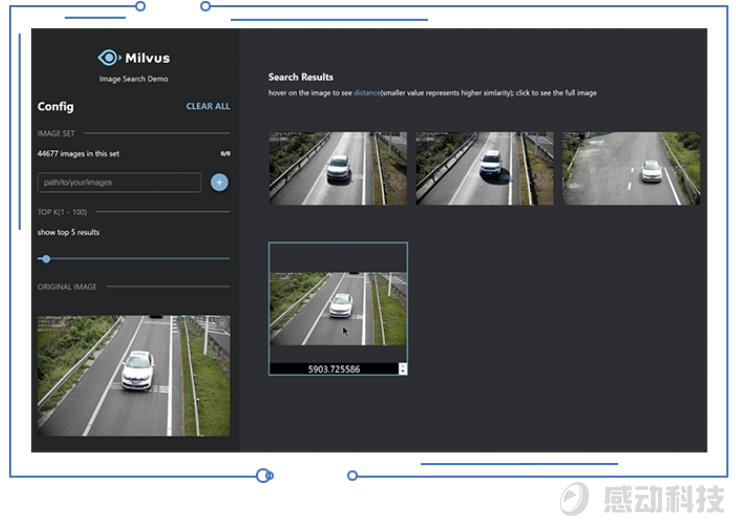
Task: Open the first search result thumbnail
Action: [x=338, y=168]
